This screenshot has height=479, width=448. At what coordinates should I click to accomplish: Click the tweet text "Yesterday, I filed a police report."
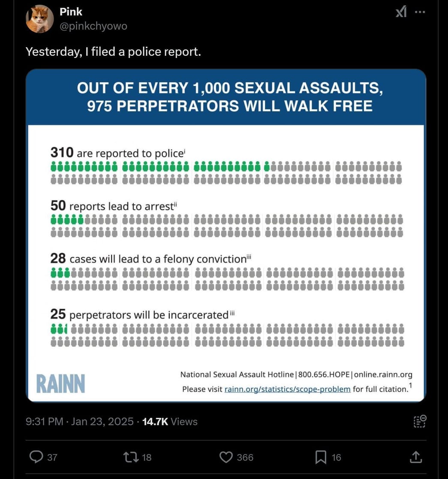tap(113, 52)
